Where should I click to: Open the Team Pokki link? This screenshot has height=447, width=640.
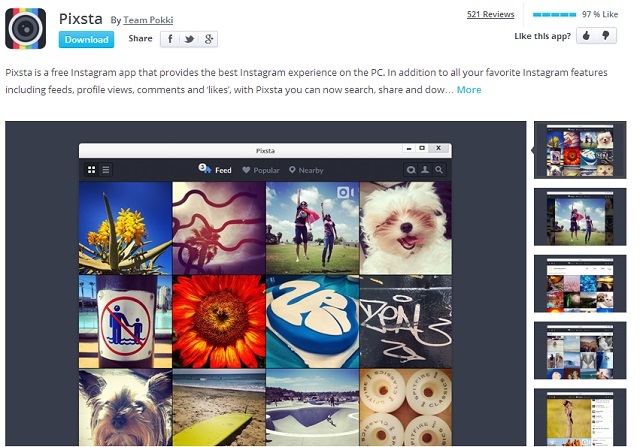pyautogui.click(x=148, y=20)
